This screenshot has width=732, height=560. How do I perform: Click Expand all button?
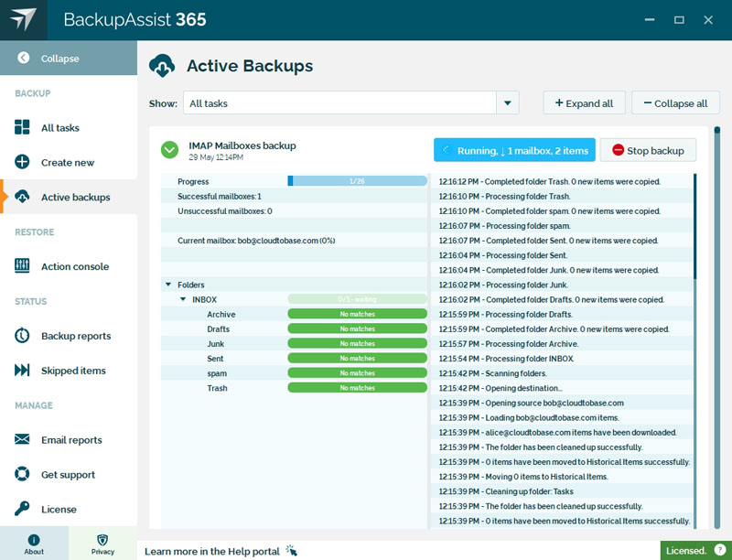584,102
